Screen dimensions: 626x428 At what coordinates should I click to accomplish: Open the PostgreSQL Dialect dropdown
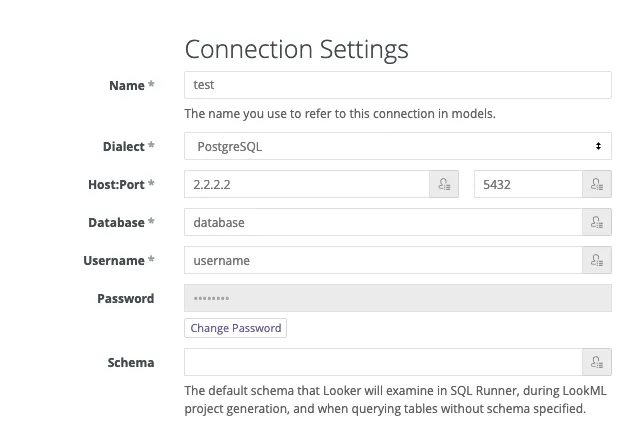(398, 146)
